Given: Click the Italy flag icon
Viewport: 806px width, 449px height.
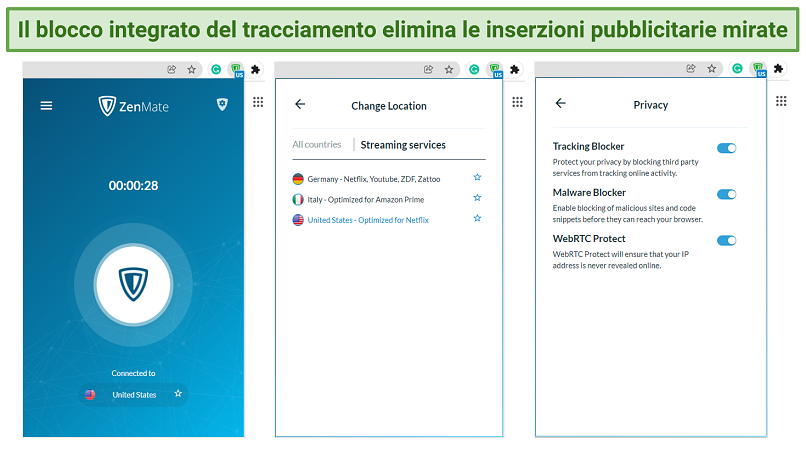Looking at the screenshot, I should point(298,200).
